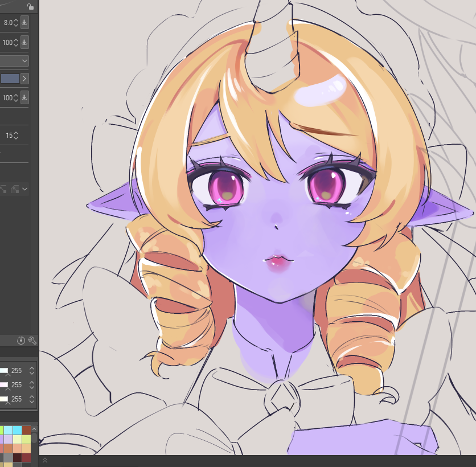Click the reset dial icon left of the wrench
Image resolution: width=476 pixels, height=467 pixels.
tap(21, 341)
